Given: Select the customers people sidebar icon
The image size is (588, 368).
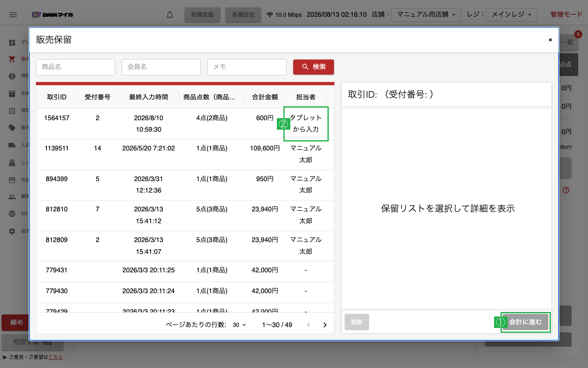Looking at the screenshot, I should pos(12,197).
